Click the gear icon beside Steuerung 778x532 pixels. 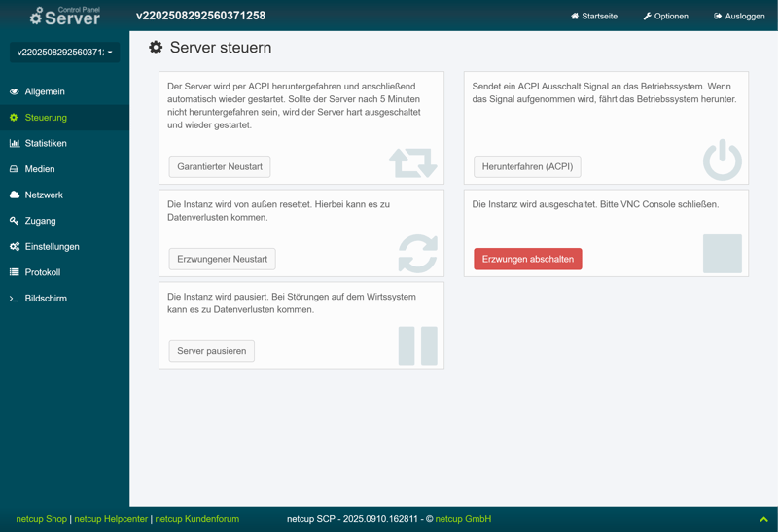point(15,118)
